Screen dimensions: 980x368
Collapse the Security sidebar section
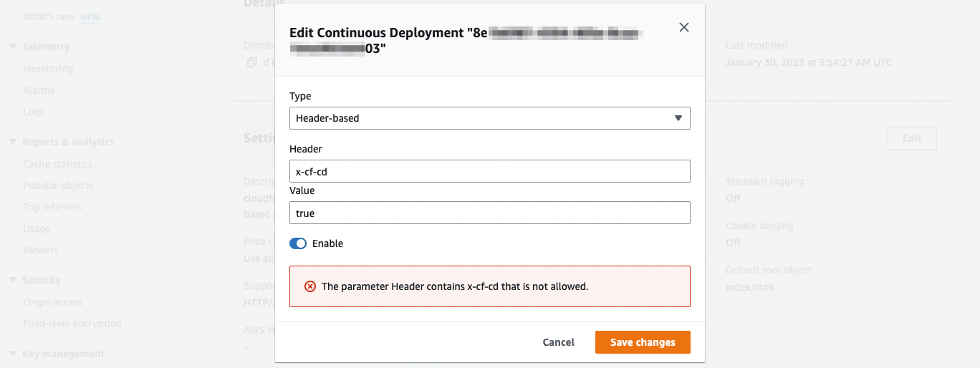(13, 280)
